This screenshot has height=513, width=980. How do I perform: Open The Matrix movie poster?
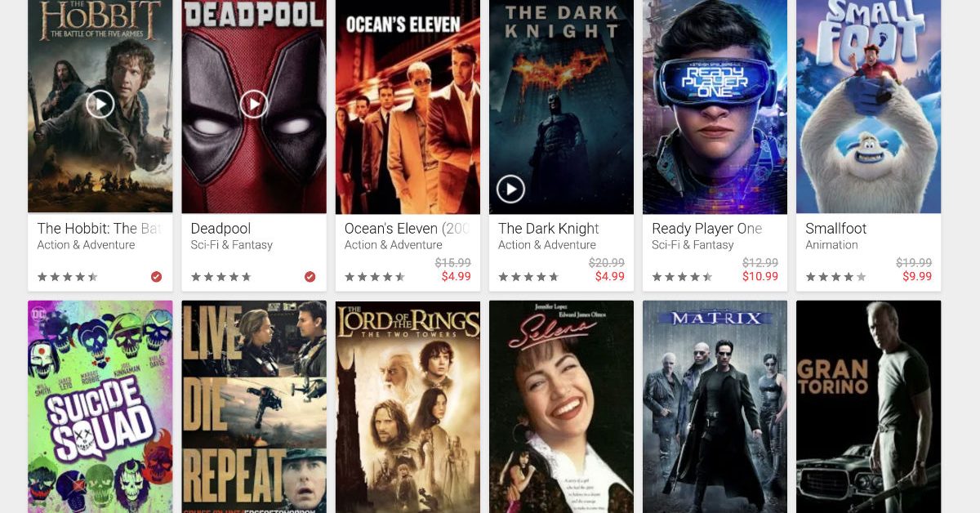[715, 407]
